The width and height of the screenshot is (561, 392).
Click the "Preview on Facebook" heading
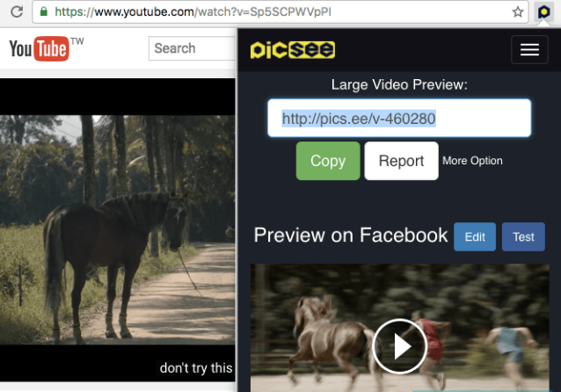(x=351, y=236)
